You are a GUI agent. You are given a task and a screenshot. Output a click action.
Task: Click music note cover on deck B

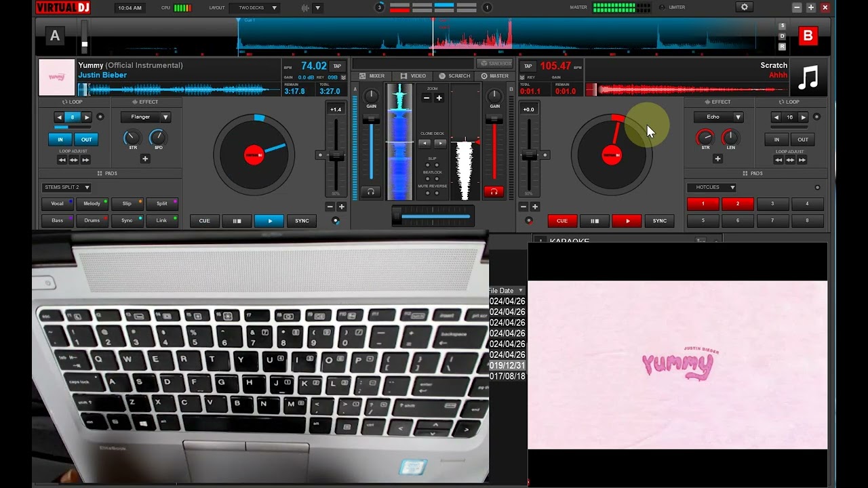click(x=808, y=77)
